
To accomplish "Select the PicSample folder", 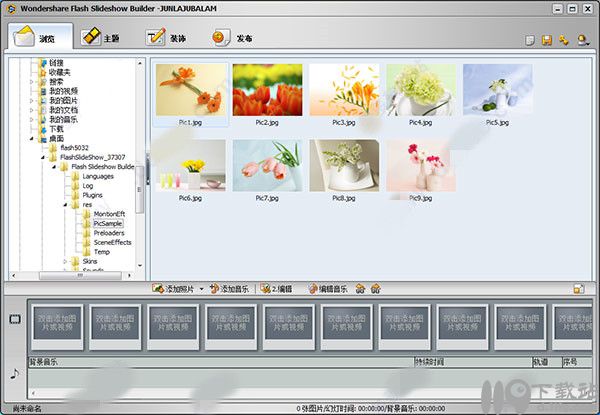I will point(108,223).
